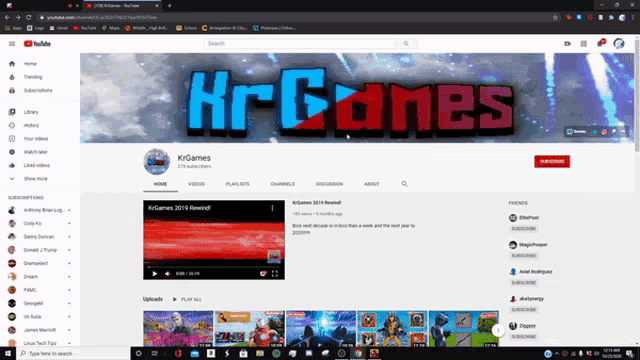Open Danny Duncan subscription

coord(40,237)
